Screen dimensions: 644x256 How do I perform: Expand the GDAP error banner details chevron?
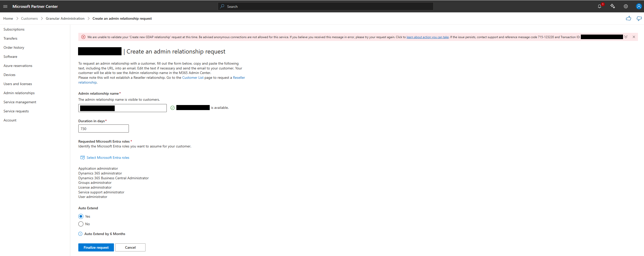point(626,37)
